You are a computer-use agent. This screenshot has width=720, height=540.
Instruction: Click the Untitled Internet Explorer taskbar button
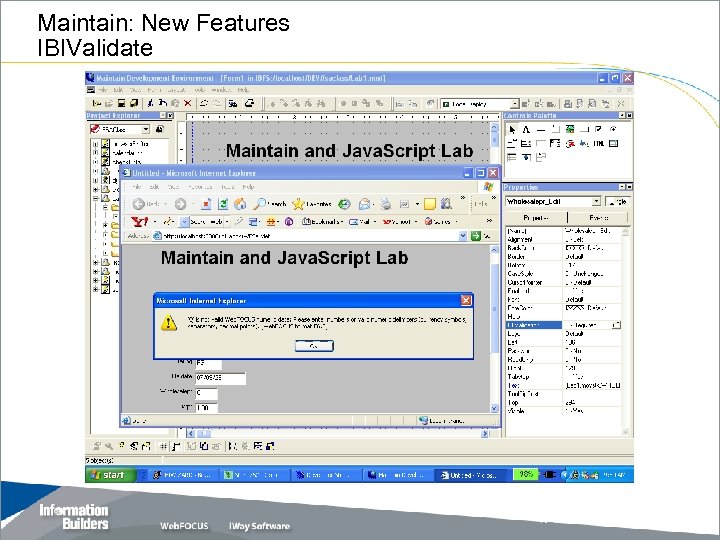[x=471, y=475]
